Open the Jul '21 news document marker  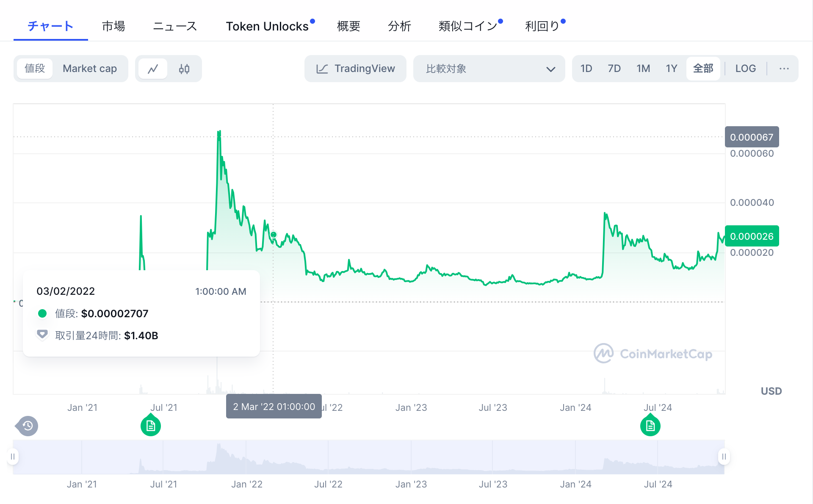(x=151, y=426)
